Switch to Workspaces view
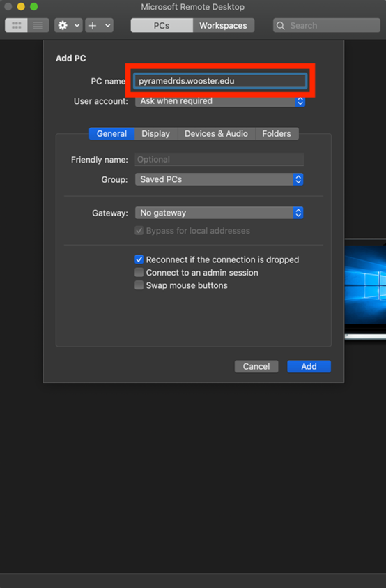 [x=224, y=26]
